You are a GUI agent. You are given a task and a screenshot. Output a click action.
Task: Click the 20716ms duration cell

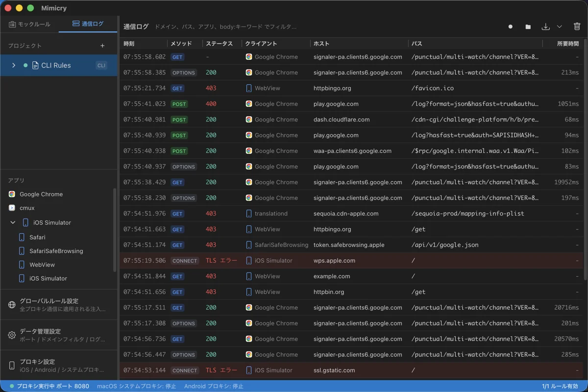566,308
